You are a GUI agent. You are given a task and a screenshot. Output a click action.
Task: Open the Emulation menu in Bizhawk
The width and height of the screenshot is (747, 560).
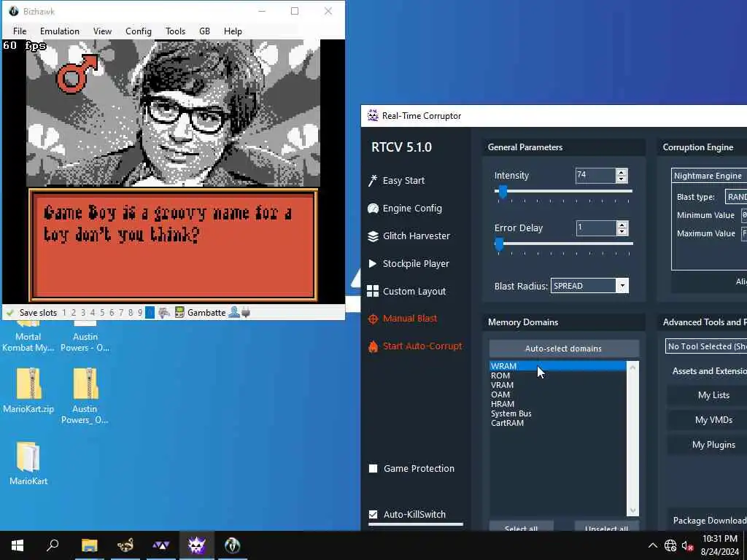60,31
